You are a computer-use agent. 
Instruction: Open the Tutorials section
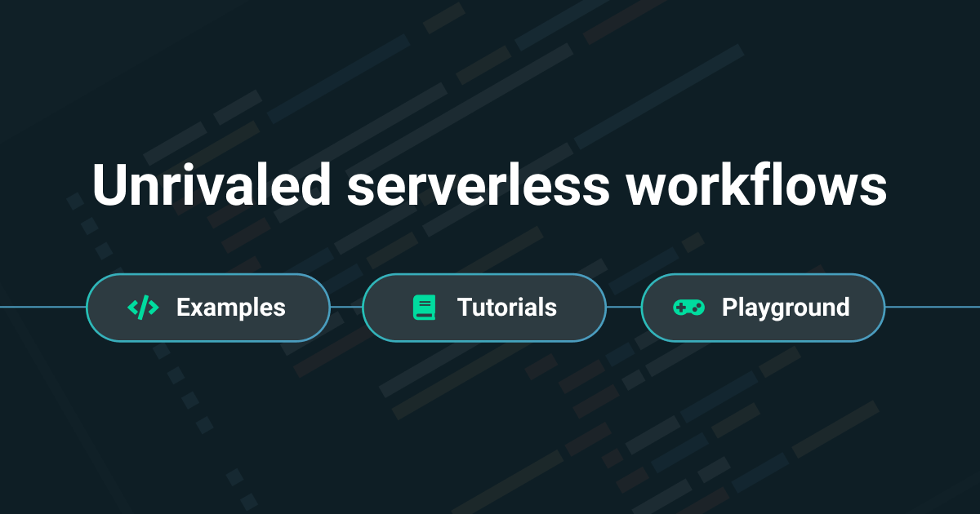pyautogui.click(x=483, y=308)
